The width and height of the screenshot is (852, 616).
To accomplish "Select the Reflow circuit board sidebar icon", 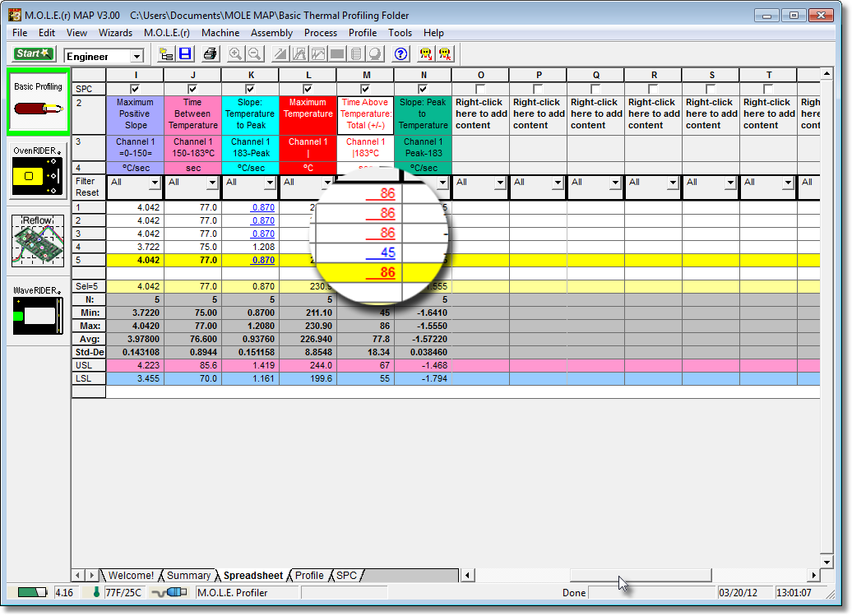I will click(x=38, y=240).
